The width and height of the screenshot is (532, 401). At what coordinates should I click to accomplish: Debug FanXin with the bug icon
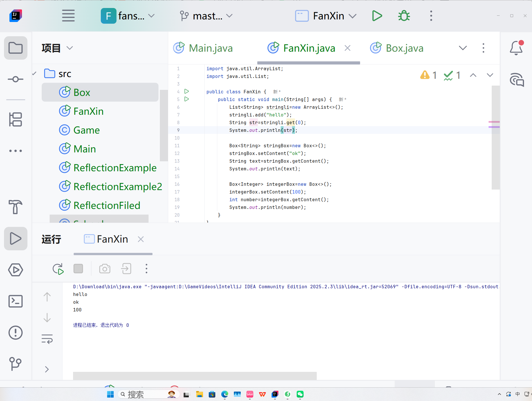coord(404,16)
